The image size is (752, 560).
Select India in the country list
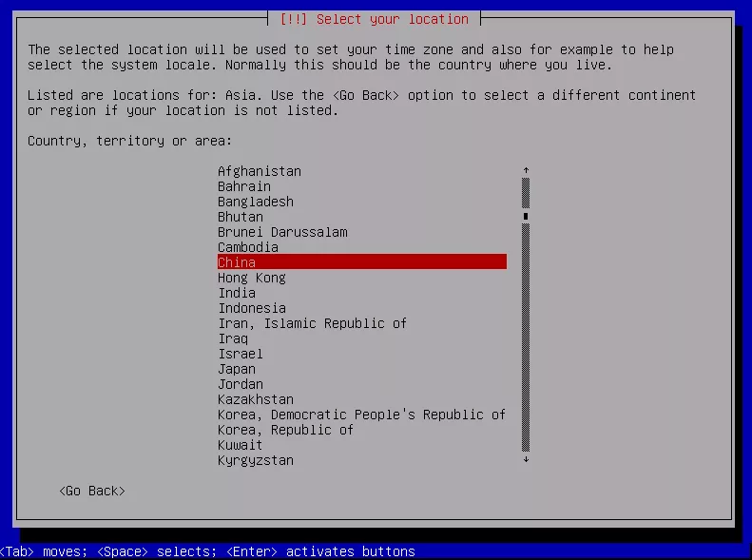[x=237, y=293]
